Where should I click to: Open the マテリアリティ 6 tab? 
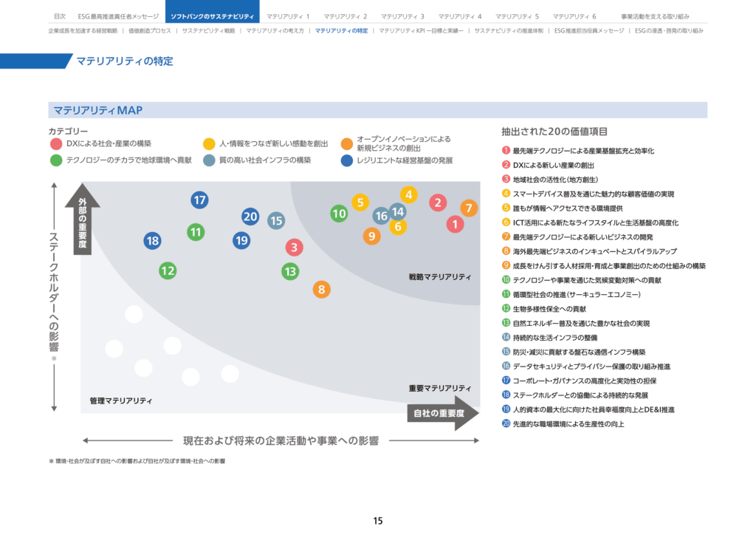(x=574, y=16)
